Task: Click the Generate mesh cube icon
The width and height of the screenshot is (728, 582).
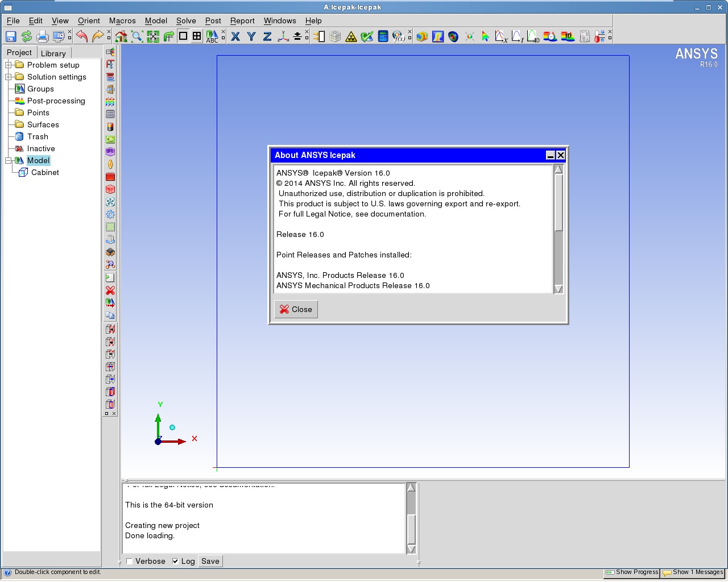Action: coord(335,36)
